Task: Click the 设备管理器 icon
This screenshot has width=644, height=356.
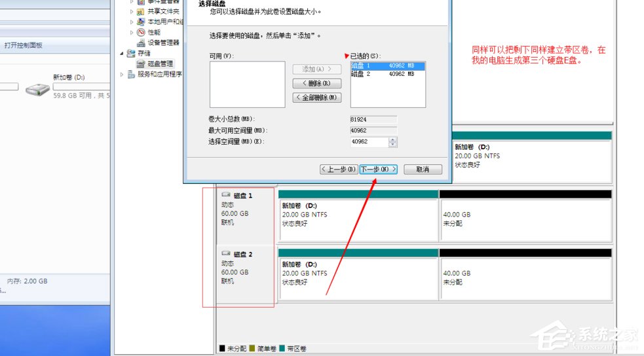Action: tap(141, 43)
